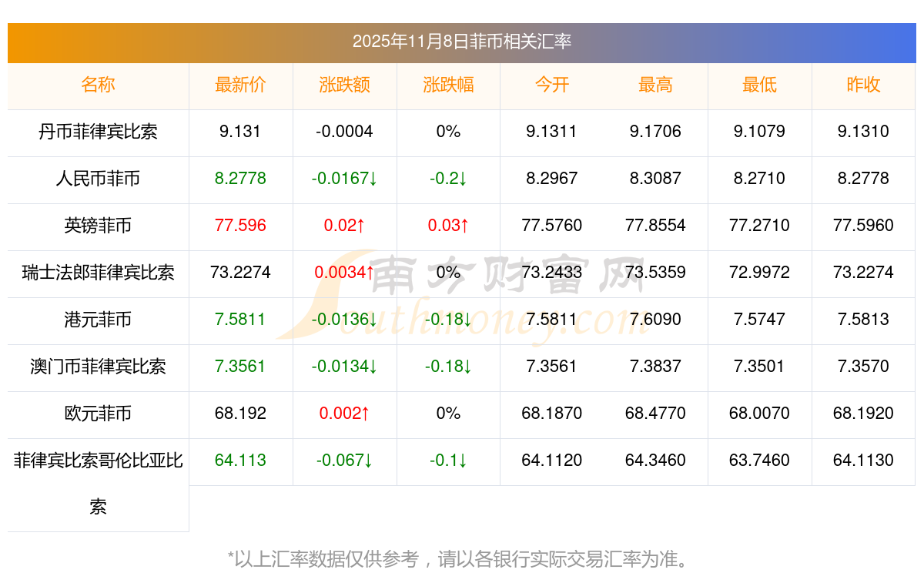Click high value 68.4770
The height and width of the screenshot is (583, 924).
655,414
